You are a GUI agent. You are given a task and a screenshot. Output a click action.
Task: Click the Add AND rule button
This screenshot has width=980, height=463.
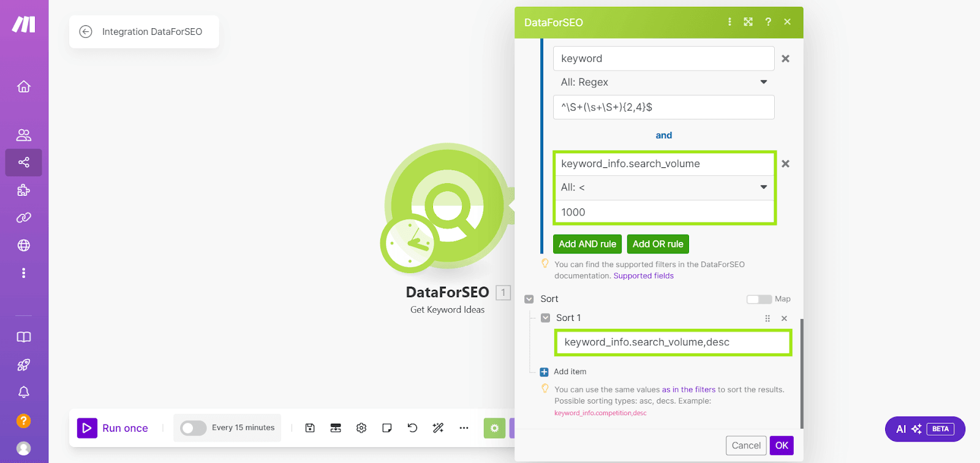(x=587, y=244)
